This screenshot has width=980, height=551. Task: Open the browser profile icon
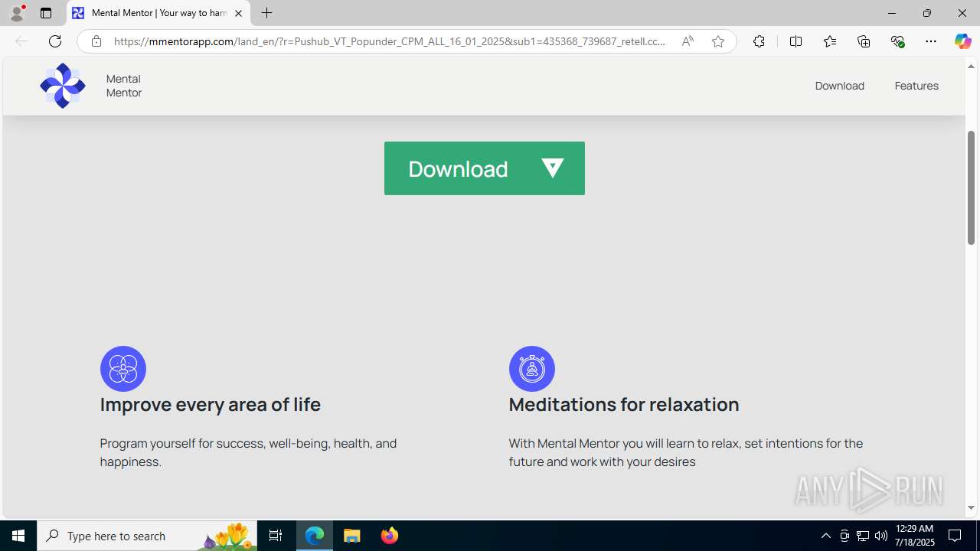click(x=17, y=13)
